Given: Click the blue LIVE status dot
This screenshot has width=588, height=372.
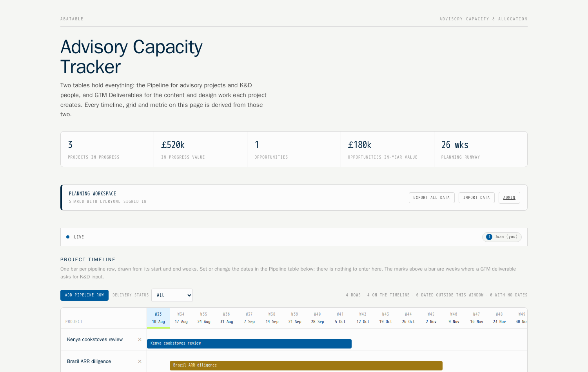Looking at the screenshot, I should pos(68,237).
